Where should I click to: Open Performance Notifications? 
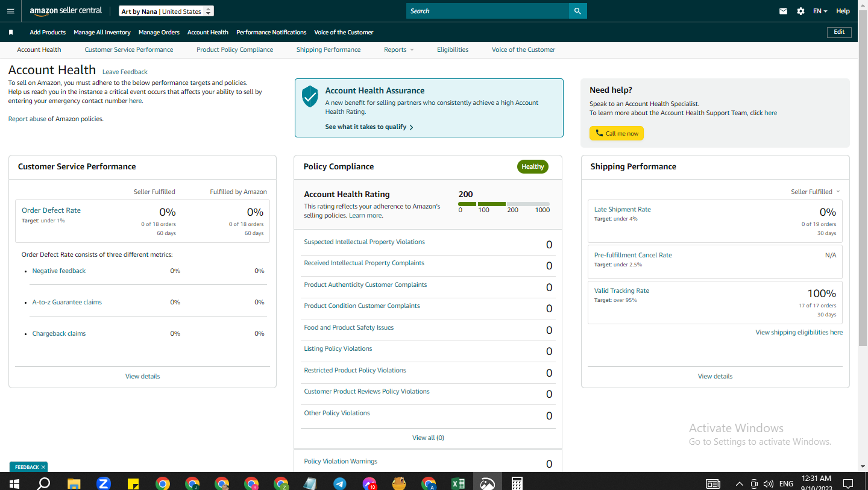pos(271,33)
